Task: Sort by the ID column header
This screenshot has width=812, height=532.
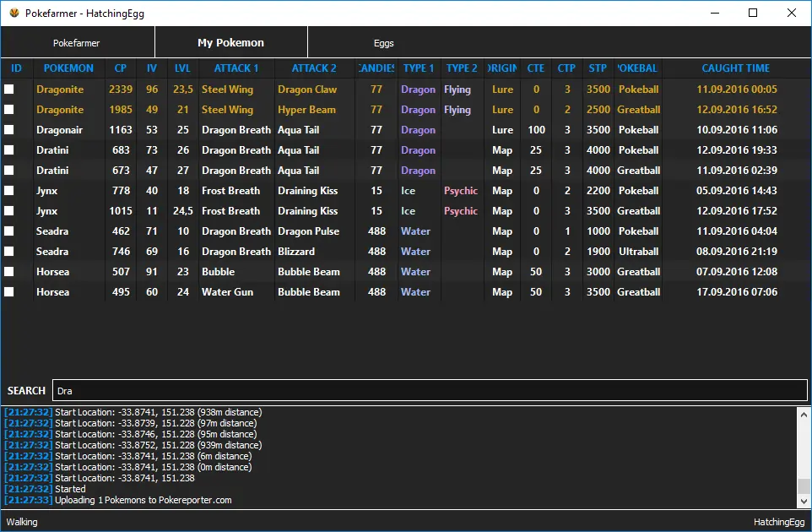Action: pos(17,68)
